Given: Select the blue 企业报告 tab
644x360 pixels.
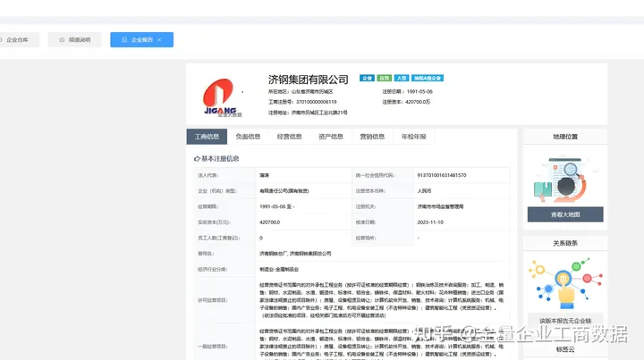Looking at the screenshot, I should pyautogui.click(x=141, y=40).
